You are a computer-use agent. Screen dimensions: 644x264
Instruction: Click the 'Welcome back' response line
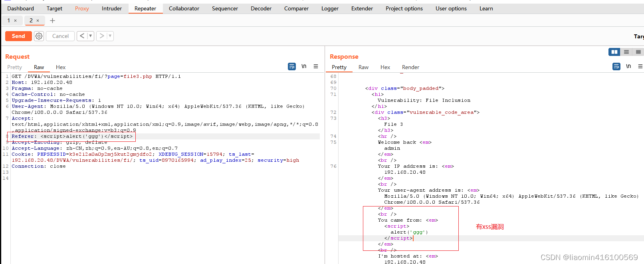coord(405,142)
